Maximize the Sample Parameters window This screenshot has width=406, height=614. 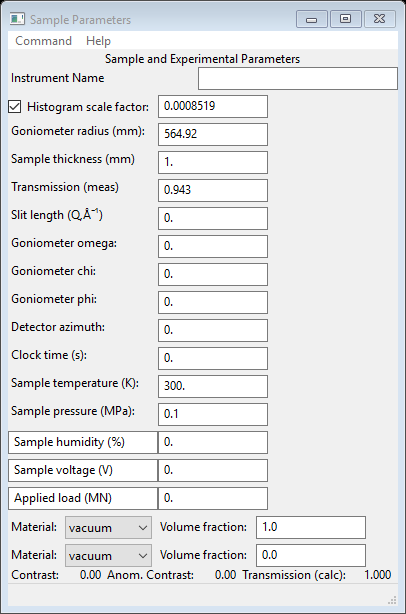346,19
